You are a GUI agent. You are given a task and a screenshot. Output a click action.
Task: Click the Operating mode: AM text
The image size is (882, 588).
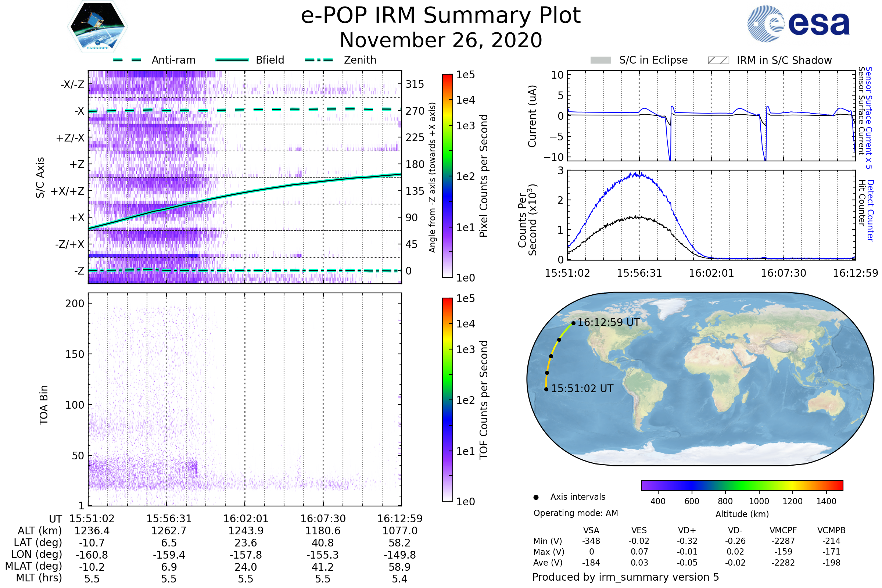pyautogui.click(x=576, y=513)
